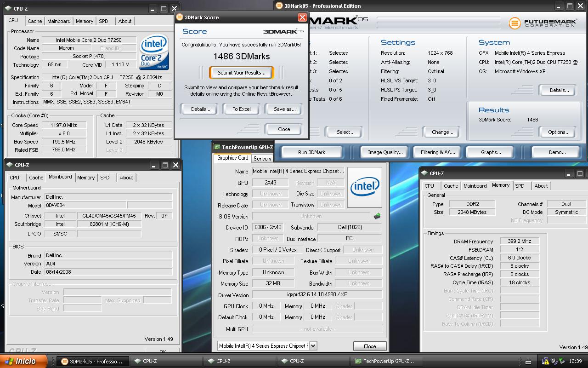Viewport: 588px width, 368px height.
Task: Click the CPU name field 'Intel Mobile Core 2 Duo T7250'
Action: pos(89,40)
